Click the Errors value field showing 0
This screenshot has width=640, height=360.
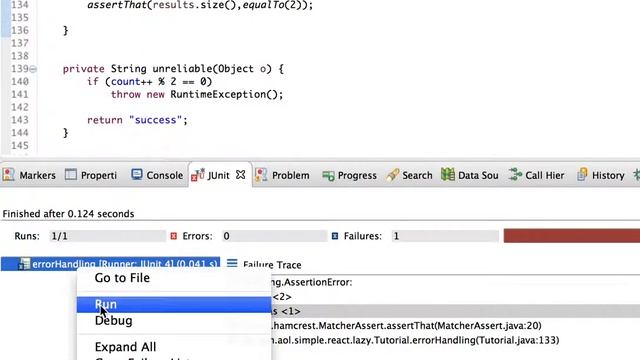274,236
